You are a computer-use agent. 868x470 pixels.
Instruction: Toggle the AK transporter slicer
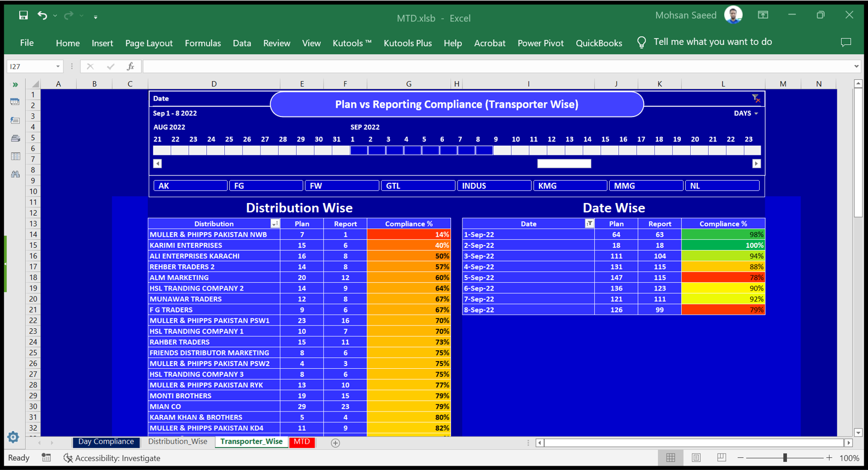tap(190, 186)
